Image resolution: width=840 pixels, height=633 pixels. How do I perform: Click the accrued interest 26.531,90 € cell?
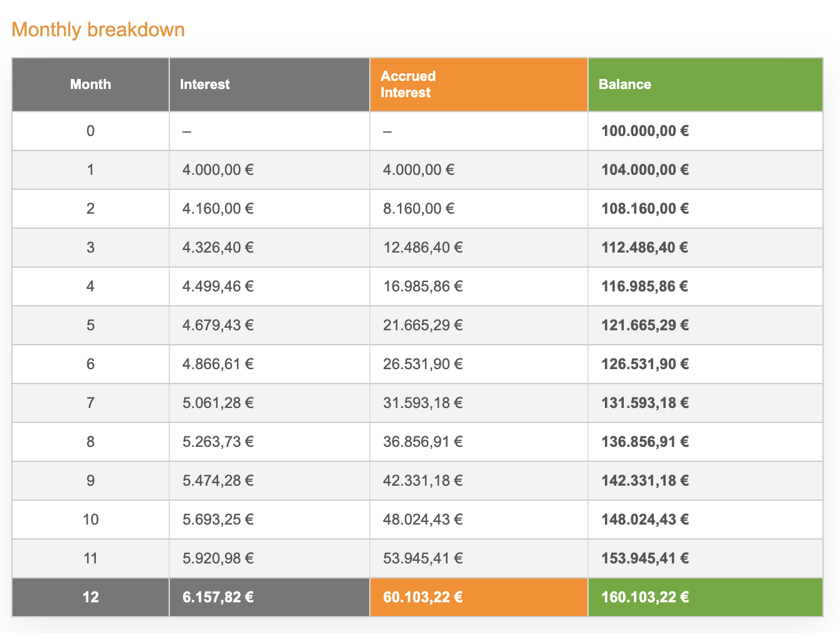click(x=423, y=364)
